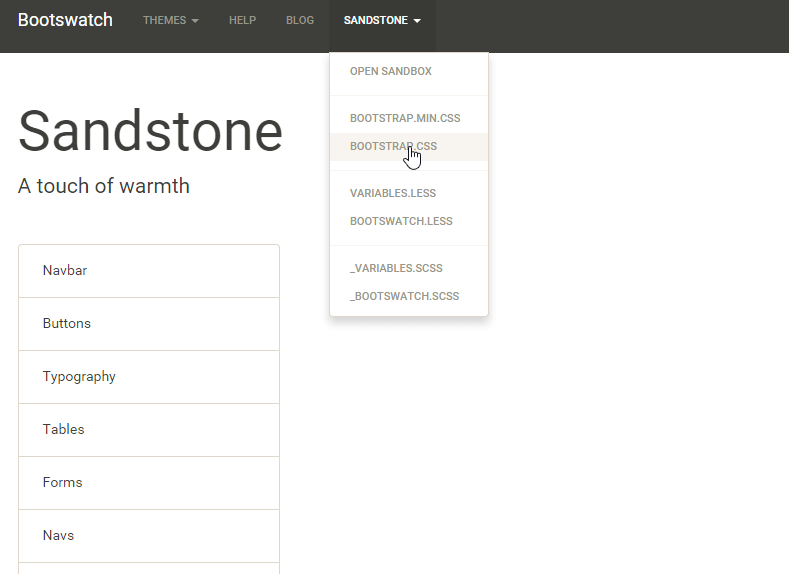Image resolution: width=789 pixels, height=574 pixels.
Task: Jump to the Buttons section
Action: [149, 324]
